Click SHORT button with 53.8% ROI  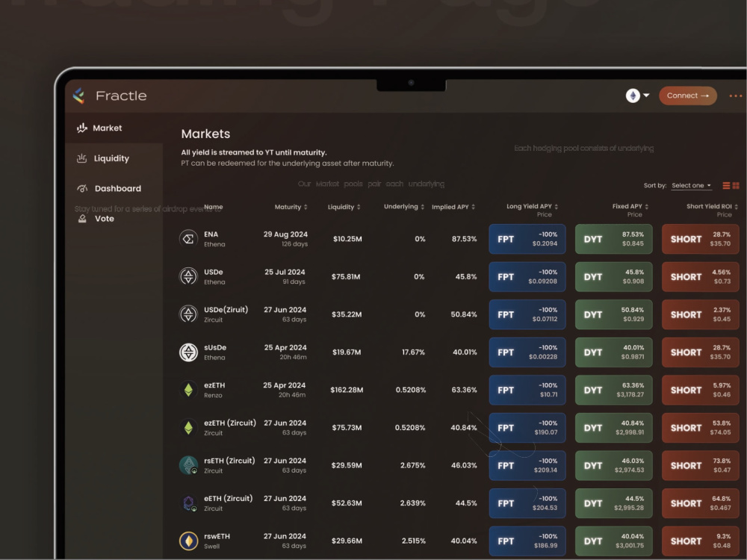click(701, 428)
